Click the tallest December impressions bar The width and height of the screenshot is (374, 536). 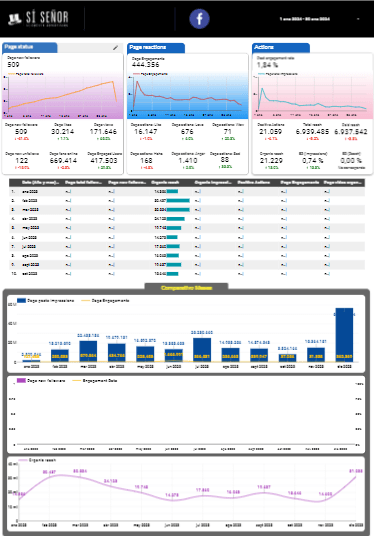click(x=344, y=335)
